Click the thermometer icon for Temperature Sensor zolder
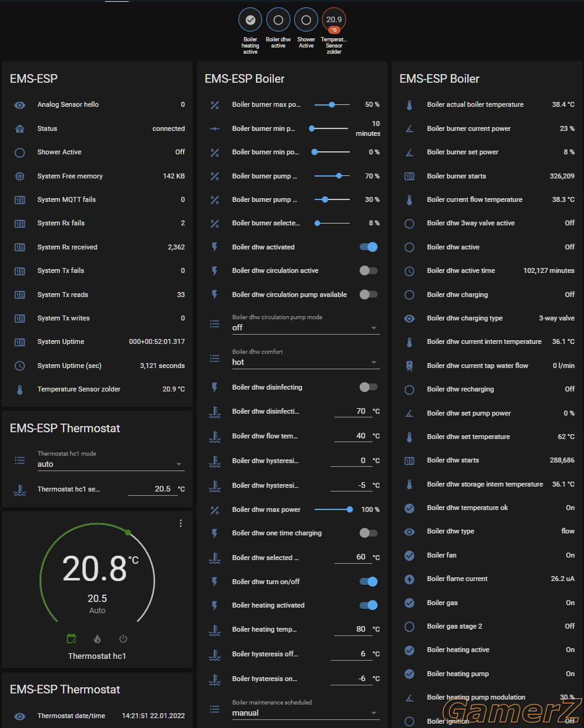Image resolution: width=584 pixels, height=728 pixels. [x=20, y=390]
